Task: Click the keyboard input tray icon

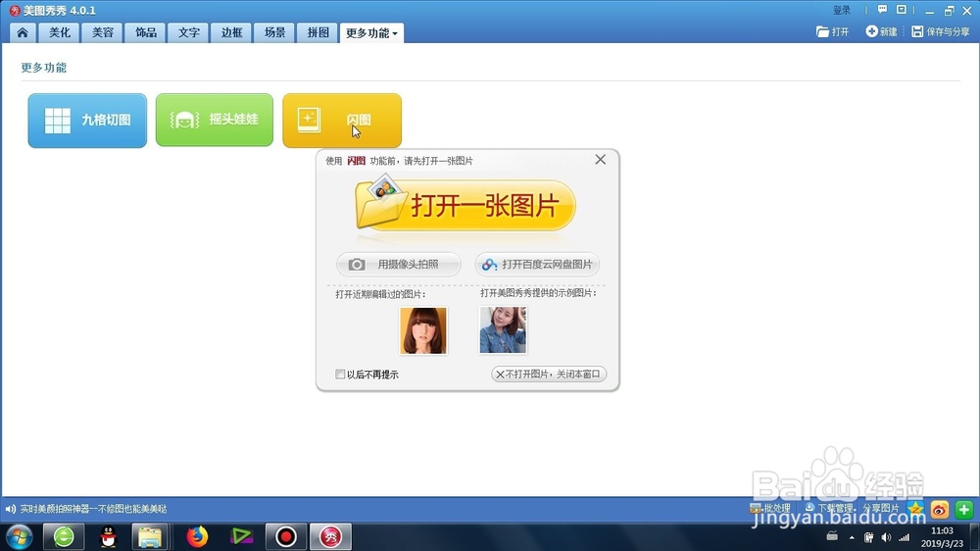Action: pos(832,536)
